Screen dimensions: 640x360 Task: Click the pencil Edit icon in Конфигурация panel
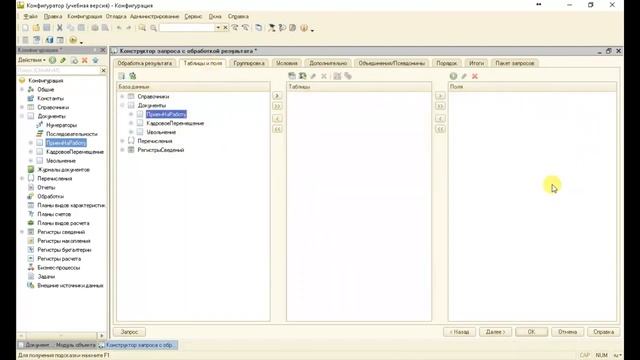(63, 60)
